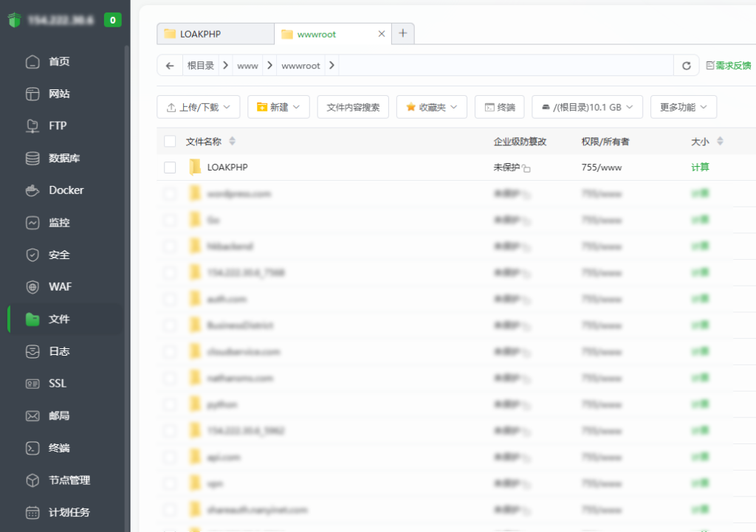Screen dimensions: 756x532
Task: Open the 邮局 mail envelope icon
Action: [32, 416]
